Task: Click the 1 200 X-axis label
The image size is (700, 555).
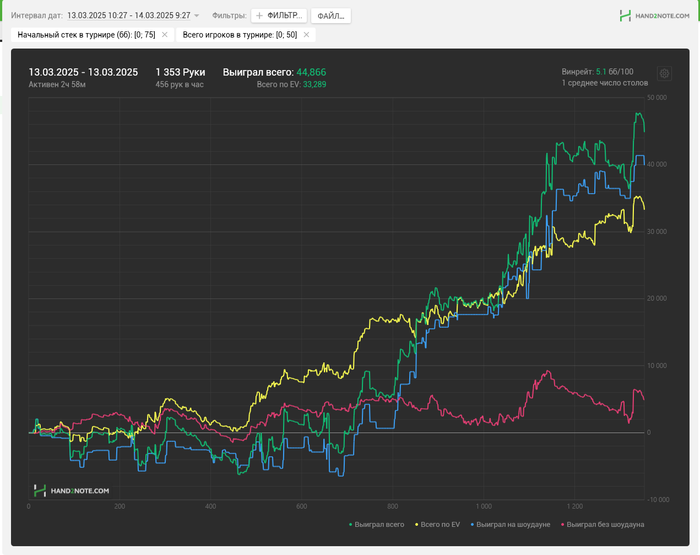Action: (575, 506)
